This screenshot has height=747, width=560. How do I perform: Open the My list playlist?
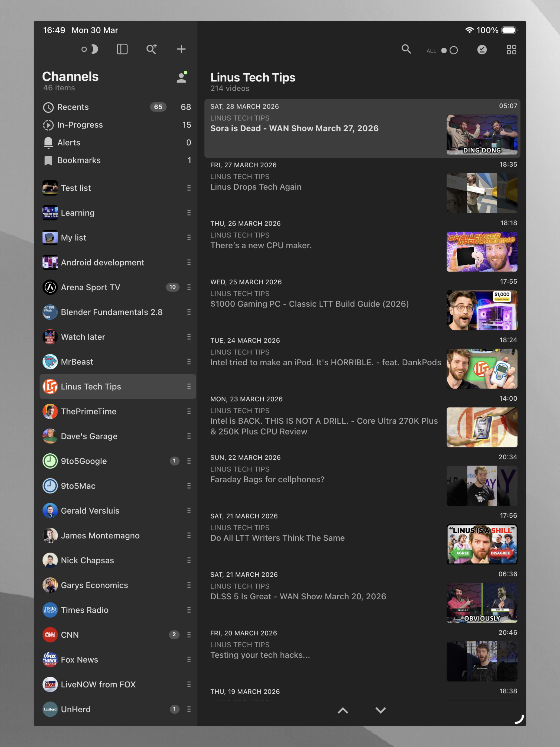118,238
